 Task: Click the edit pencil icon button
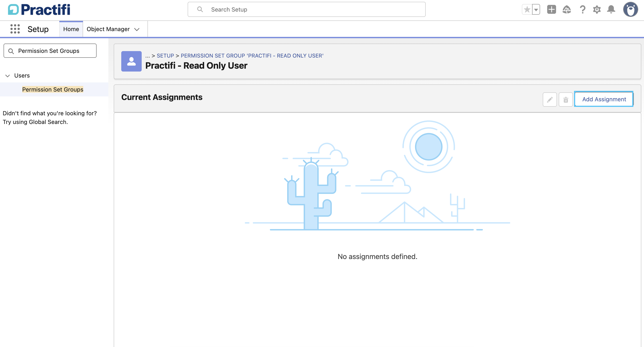[550, 100]
